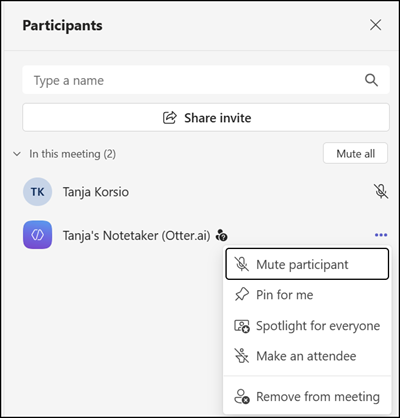Click the remove person icon in the menu
This screenshot has width=400, height=418.
pyautogui.click(x=242, y=397)
